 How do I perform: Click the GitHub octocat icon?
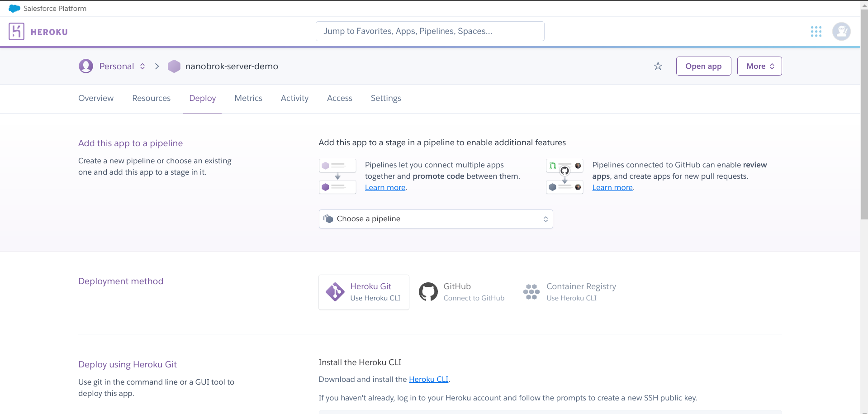[428, 292]
